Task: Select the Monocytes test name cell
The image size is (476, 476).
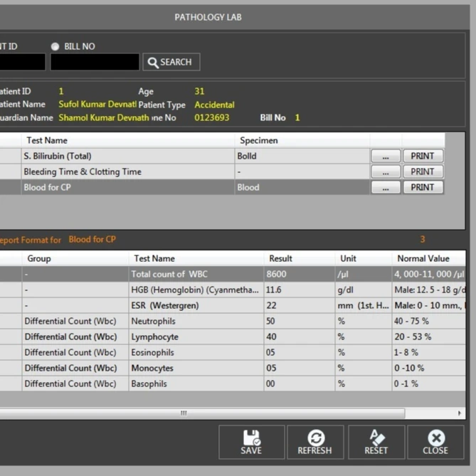Action: click(196, 368)
